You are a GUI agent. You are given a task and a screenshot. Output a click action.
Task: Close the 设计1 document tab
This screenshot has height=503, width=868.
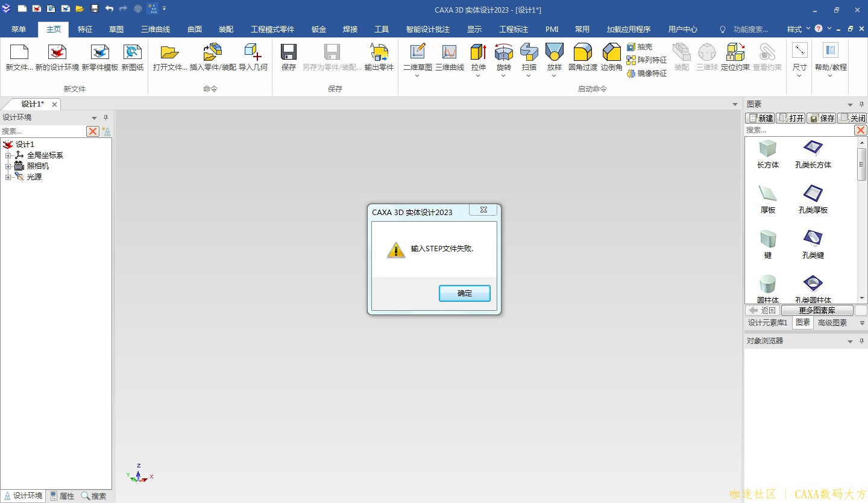pyautogui.click(x=54, y=105)
